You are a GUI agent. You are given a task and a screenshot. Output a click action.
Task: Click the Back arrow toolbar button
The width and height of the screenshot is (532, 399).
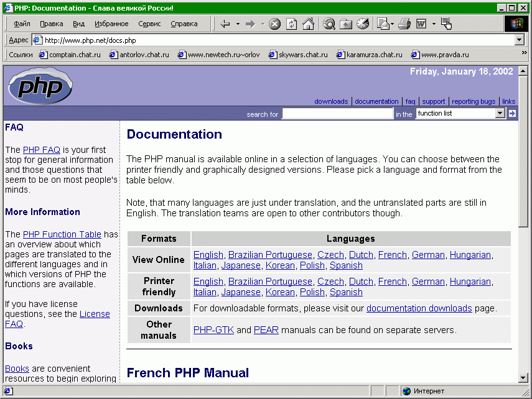tap(225, 24)
